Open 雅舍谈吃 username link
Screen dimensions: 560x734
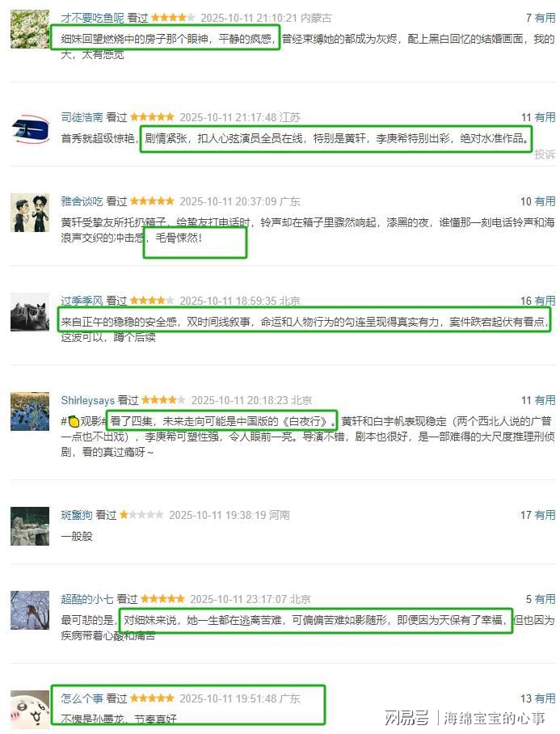point(82,202)
